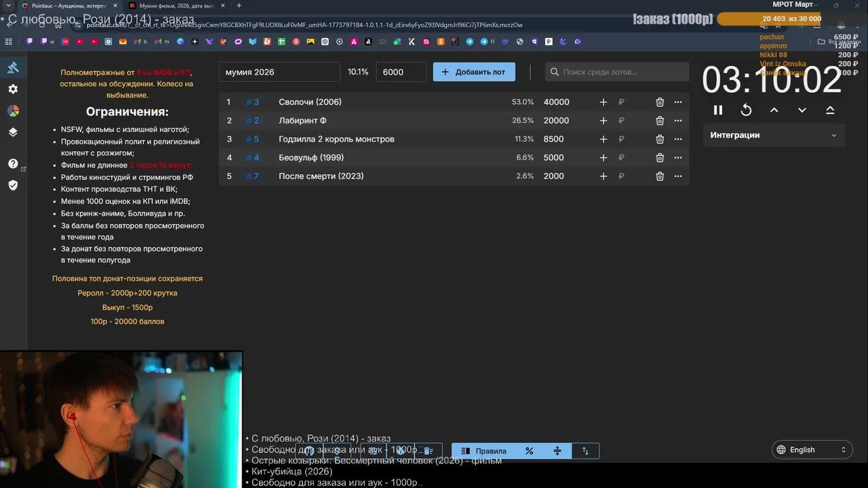Image resolution: width=868 pixels, height=488 pixels.
Task: Select lot ID #7 tag
Action: click(252, 176)
